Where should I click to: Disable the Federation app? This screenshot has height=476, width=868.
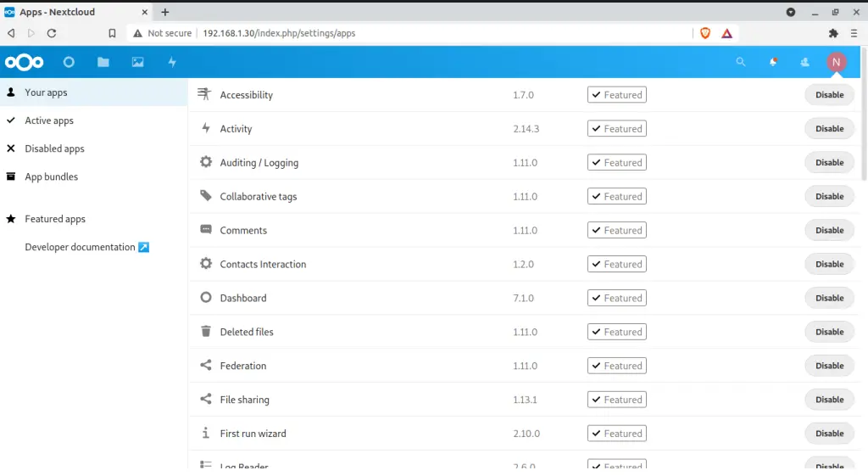point(829,366)
